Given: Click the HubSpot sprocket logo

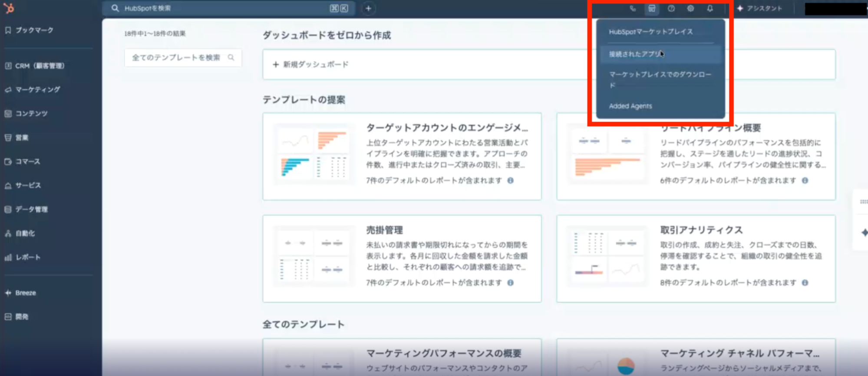Looking at the screenshot, I should (x=9, y=8).
